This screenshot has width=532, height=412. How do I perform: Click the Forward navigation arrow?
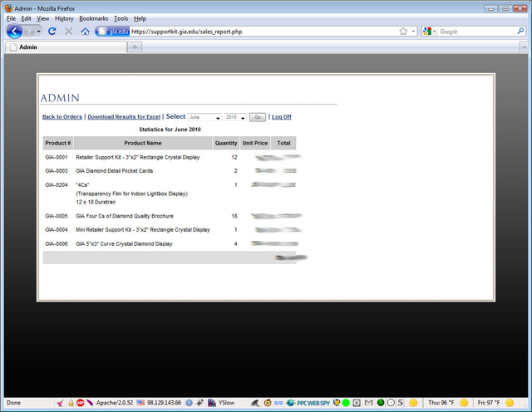coord(29,32)
